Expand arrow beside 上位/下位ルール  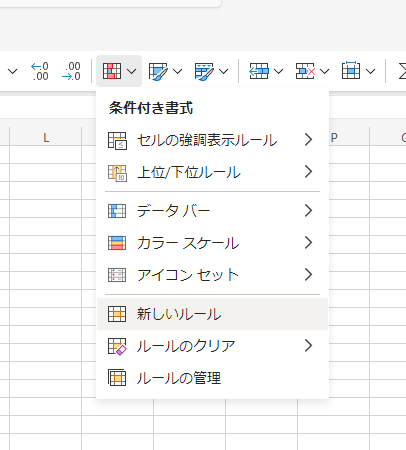(308, 172)
